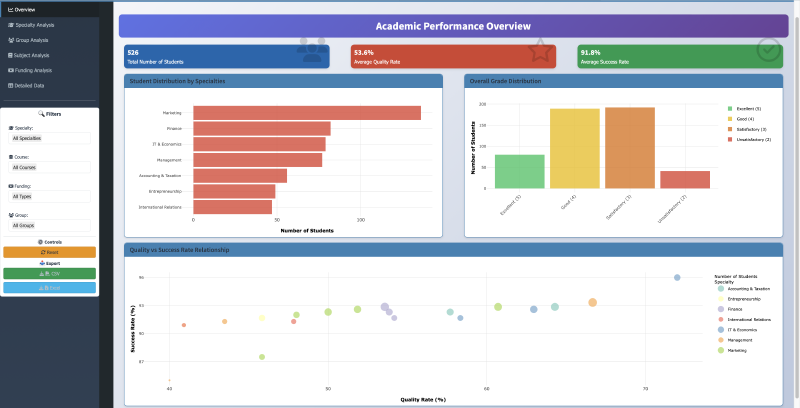
Task: Click the red Unsatisfactory grade bar
Action: (x=685, y=180)
